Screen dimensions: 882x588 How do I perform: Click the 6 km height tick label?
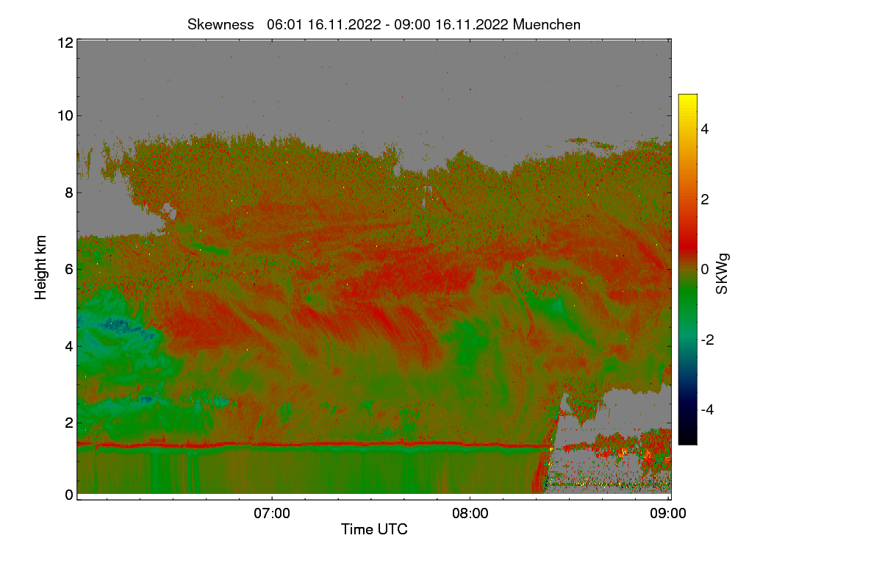click(x=69, y=269)
